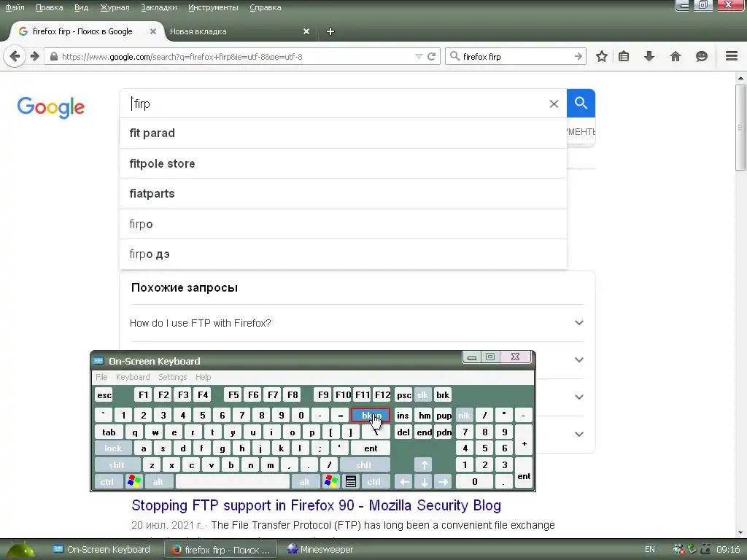Open the downloads arrow icon
The height and width of the screenshot is (560, 747).
649,57
